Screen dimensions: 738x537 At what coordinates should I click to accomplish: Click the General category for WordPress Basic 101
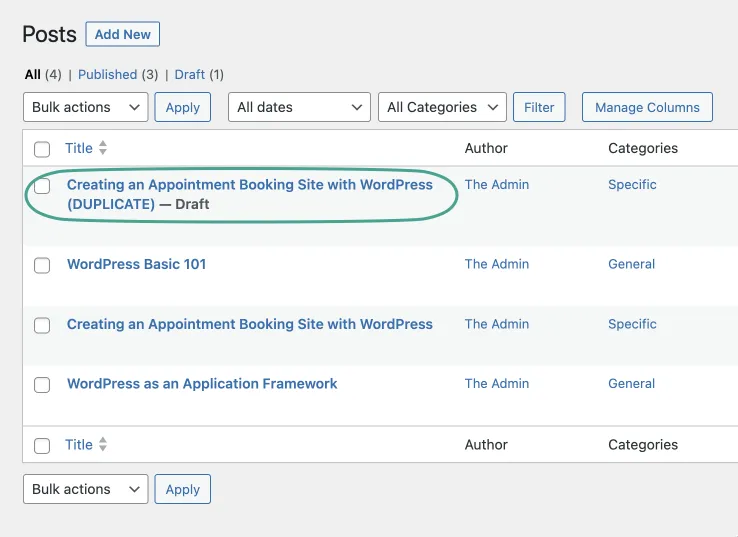631,264
